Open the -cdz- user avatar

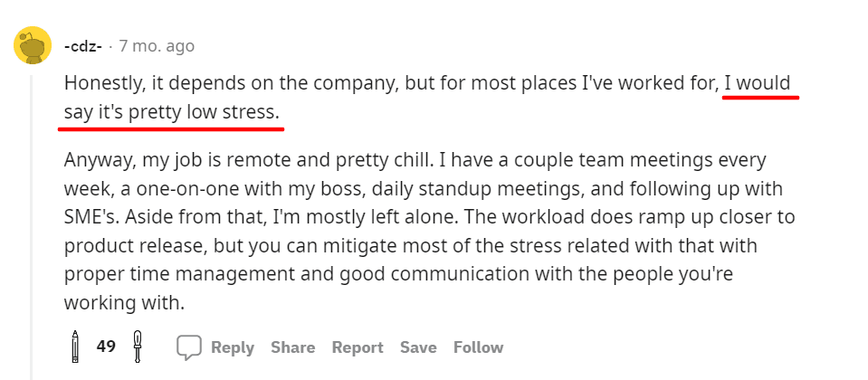tap(32, 45)
